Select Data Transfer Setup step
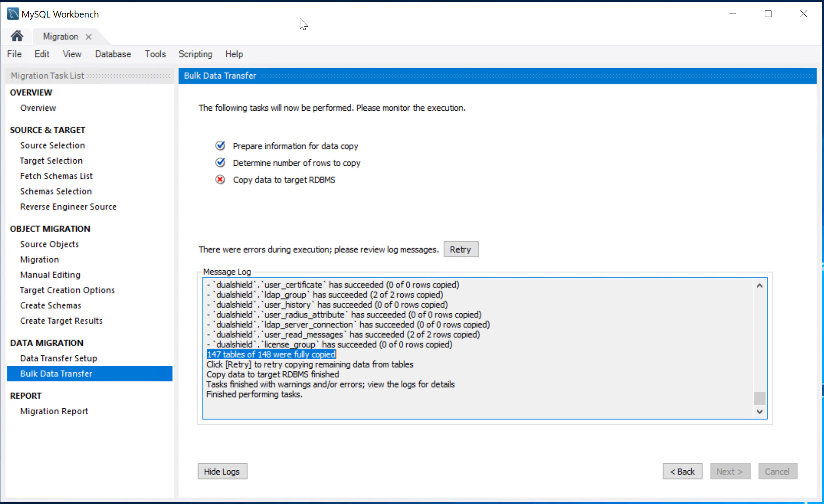824x504 pixels. click(x=58, y=358)
